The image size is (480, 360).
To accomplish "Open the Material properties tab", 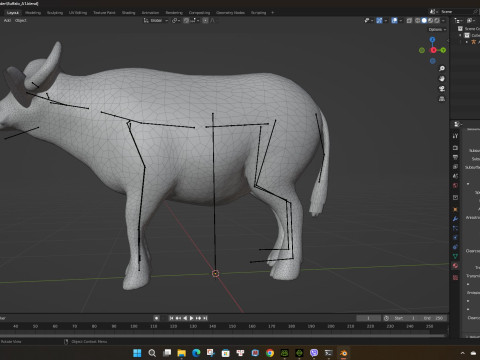I will coord(455,266).
